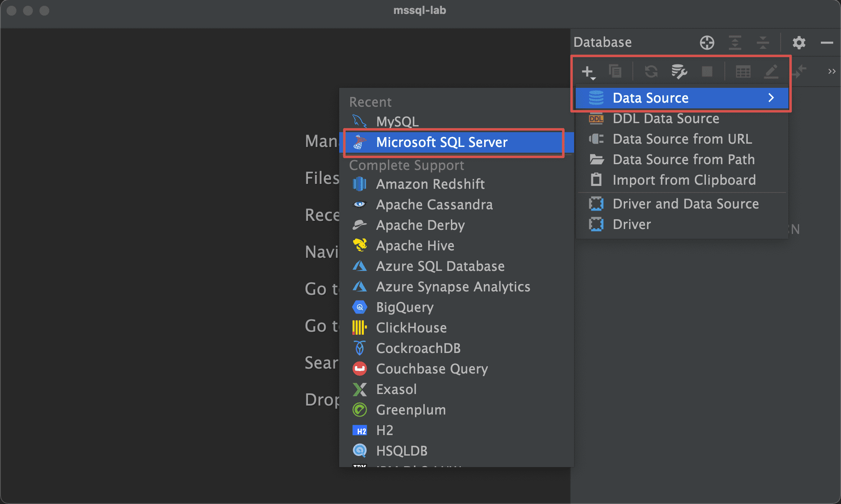Screen dimensions: 841x504
Task: Choose Azure SQL Database
Action: point(457,266)
